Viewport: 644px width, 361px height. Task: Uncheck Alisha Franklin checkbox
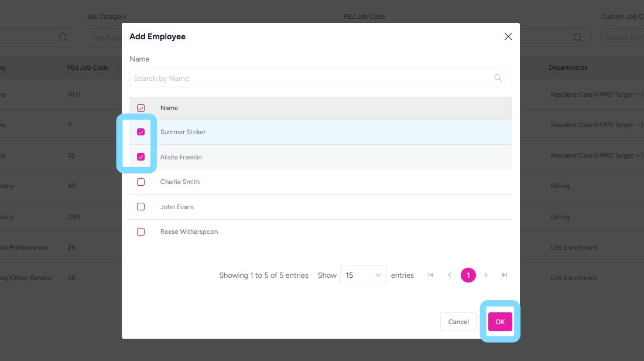click(141, 157)
